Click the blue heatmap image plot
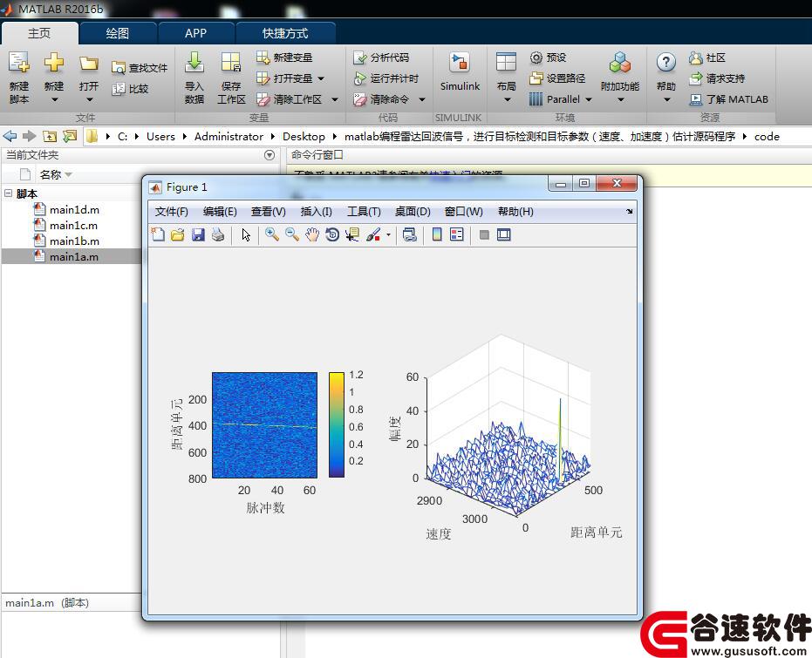 click(264, 424)
